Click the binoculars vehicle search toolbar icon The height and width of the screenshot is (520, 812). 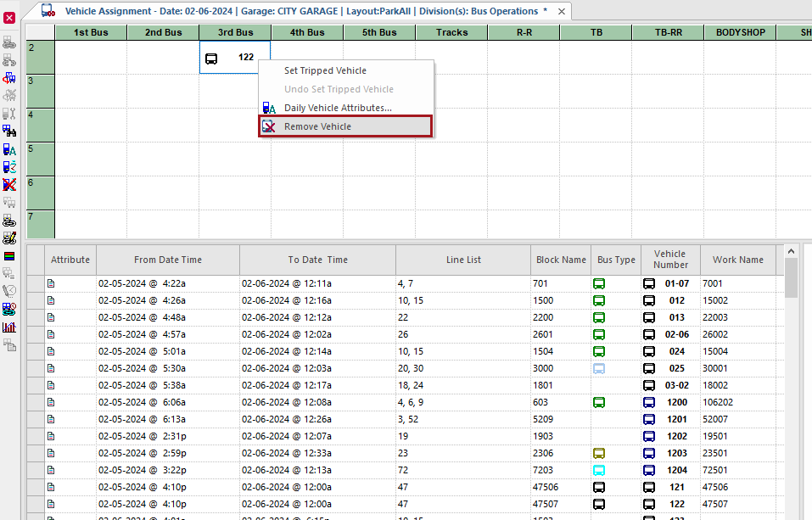[x=10, y=131]
